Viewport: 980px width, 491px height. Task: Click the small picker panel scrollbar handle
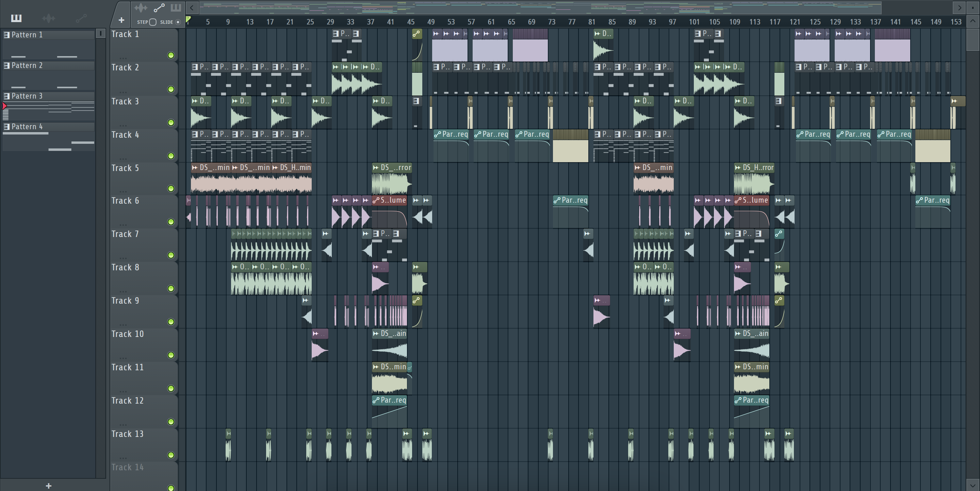(x=101, y=33)
